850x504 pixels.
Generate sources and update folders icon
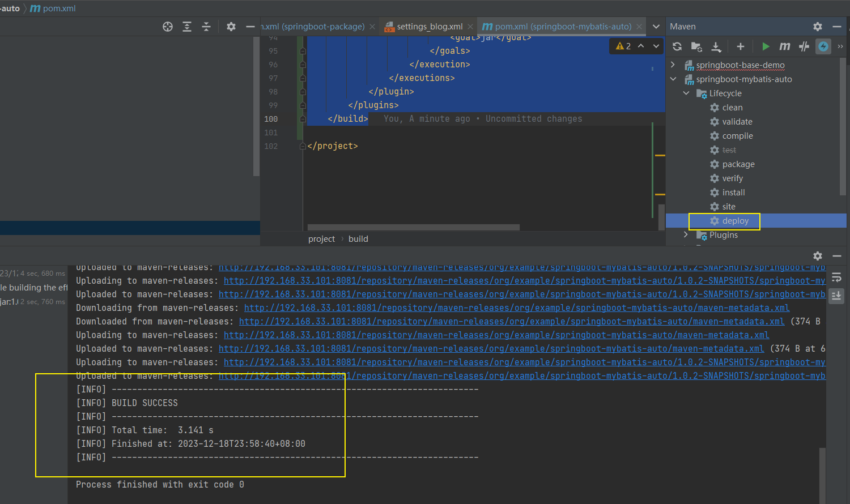(696, 46)
